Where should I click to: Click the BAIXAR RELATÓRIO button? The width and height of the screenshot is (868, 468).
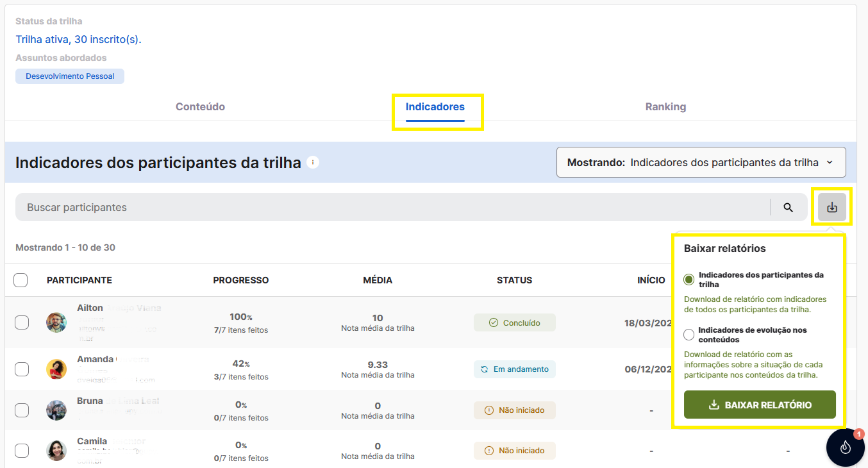tap(760, 405)
